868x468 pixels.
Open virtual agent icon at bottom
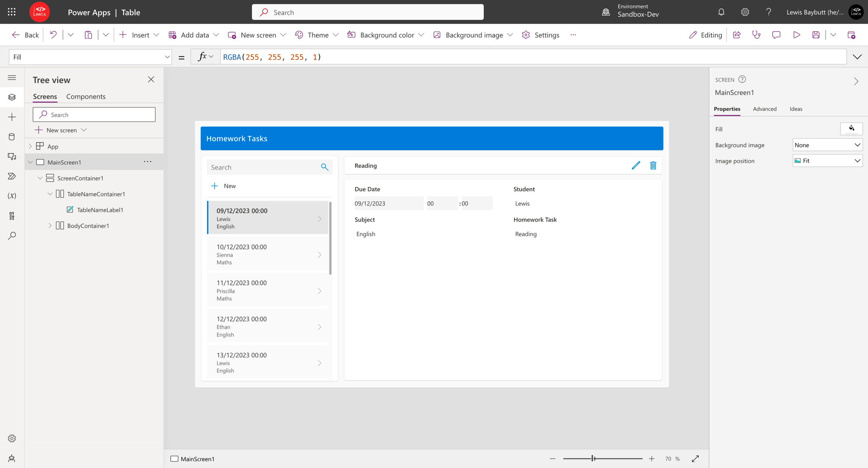(x=12, y=458)
